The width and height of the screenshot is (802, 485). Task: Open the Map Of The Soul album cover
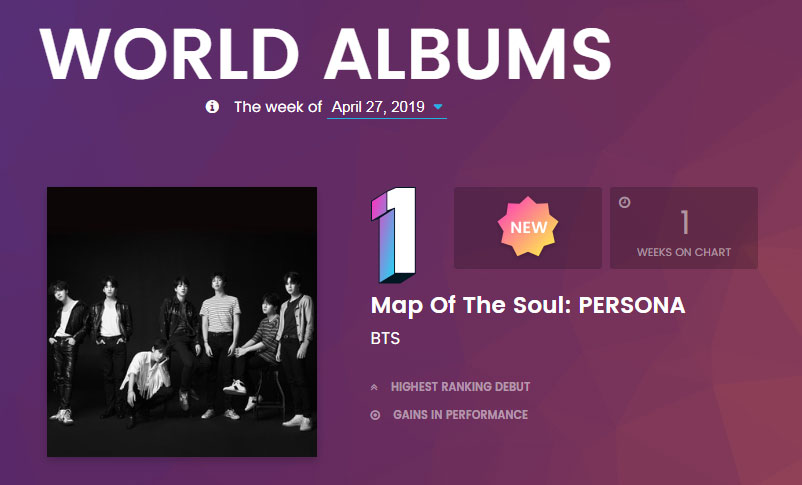point(182,322)
